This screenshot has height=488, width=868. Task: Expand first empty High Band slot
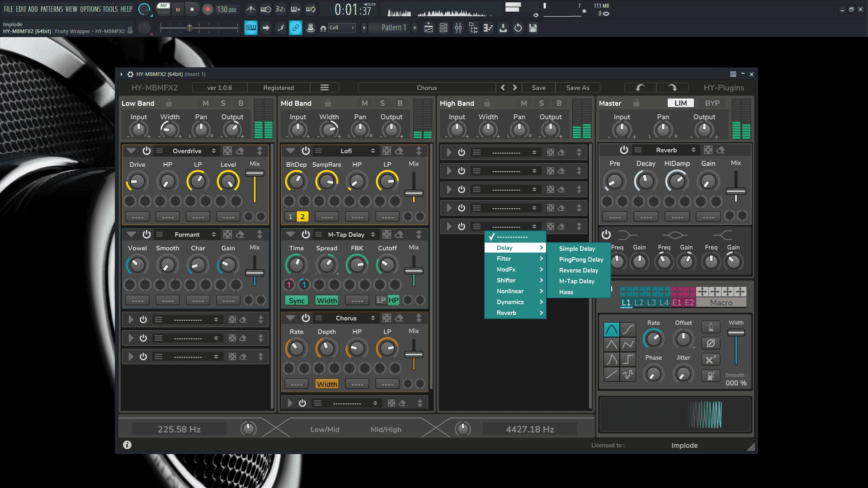pos(449,153)
